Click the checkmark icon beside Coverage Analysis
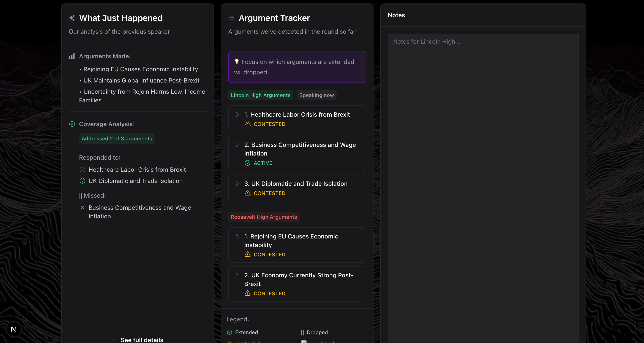Screen dimensions: 644x343 tap(72, 124)
